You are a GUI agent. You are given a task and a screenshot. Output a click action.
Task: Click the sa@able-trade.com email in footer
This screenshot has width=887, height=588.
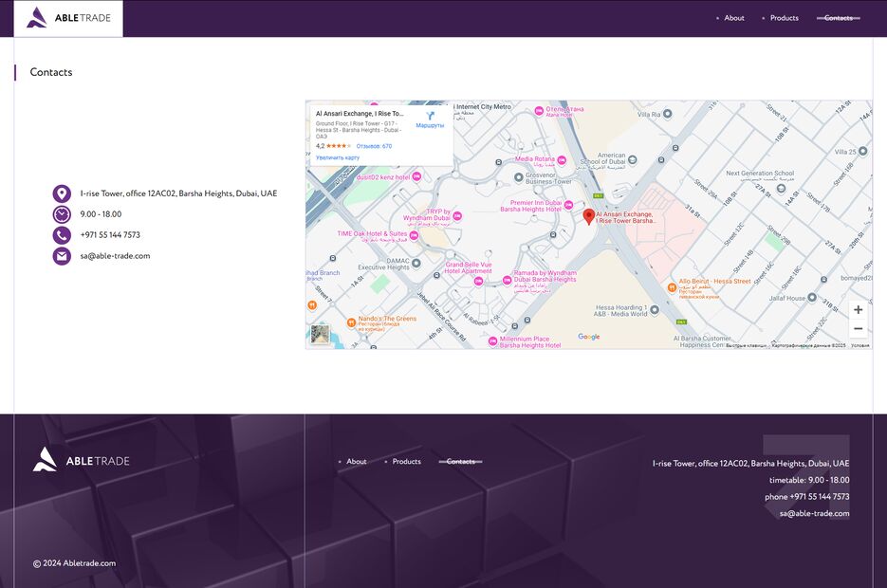pos(814,514)
